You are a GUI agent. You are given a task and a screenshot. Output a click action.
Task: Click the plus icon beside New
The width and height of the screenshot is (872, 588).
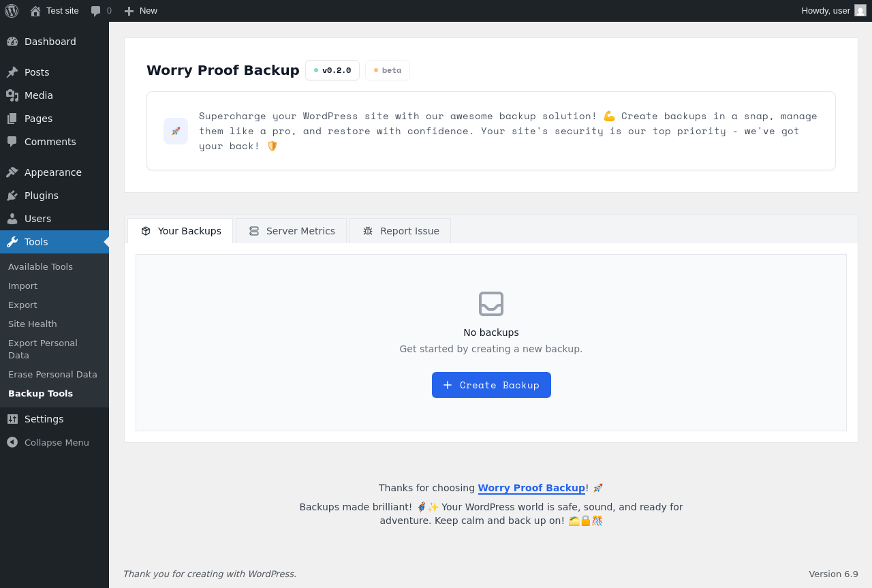[129, 11]
